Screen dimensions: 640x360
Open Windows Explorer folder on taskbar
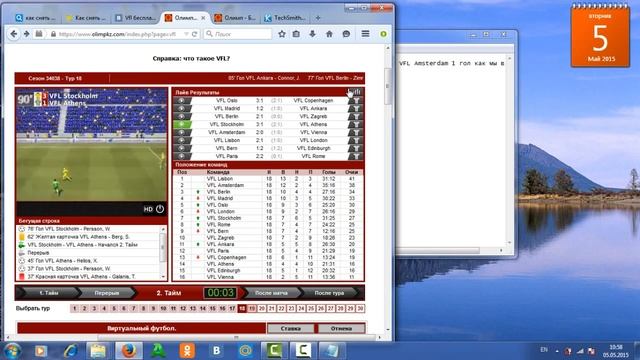(98, 351)
